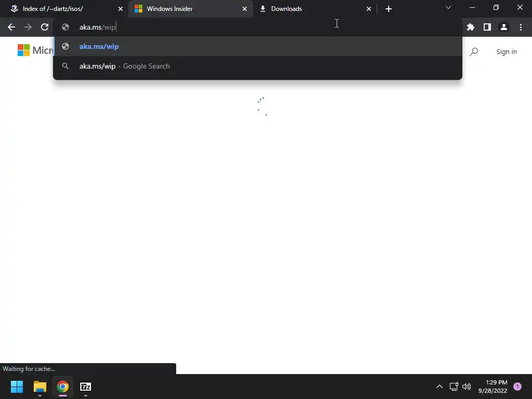Expand the tab search chevron
Image resolution: width=532 pixels, height=399 pixels.
click(x=448, y=7)
